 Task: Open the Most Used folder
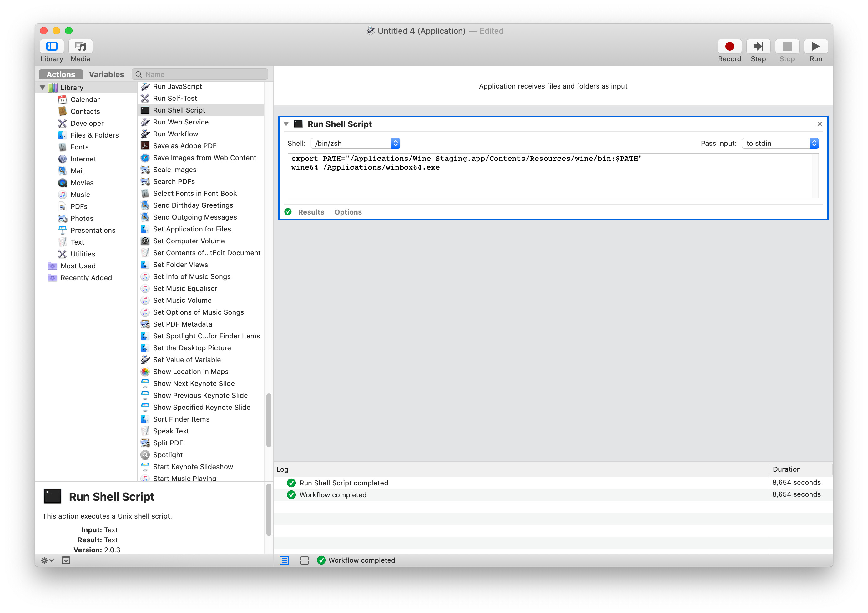click(x=78, y=266)
